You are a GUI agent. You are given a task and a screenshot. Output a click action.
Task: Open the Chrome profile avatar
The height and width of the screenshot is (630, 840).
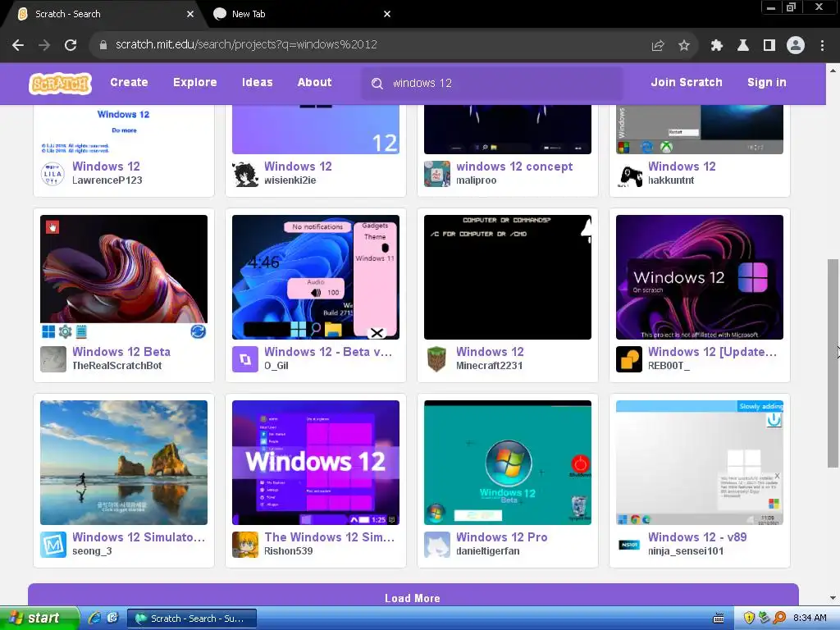796,46
